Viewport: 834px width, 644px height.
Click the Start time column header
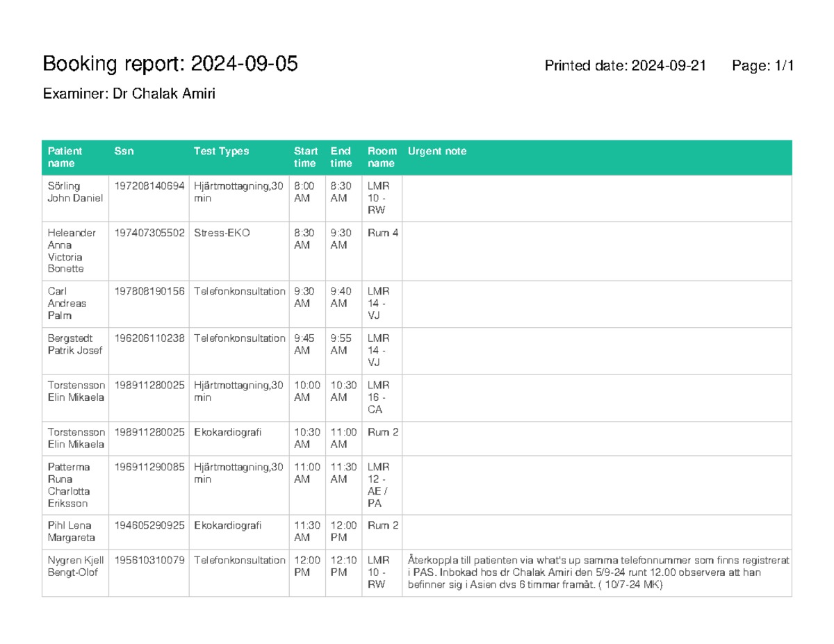point(305,157)
